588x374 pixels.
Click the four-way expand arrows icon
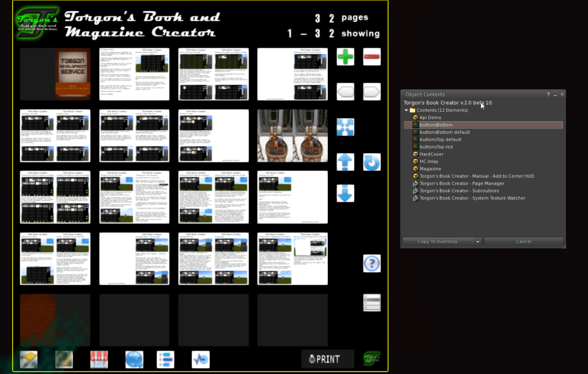coord(345,127)
